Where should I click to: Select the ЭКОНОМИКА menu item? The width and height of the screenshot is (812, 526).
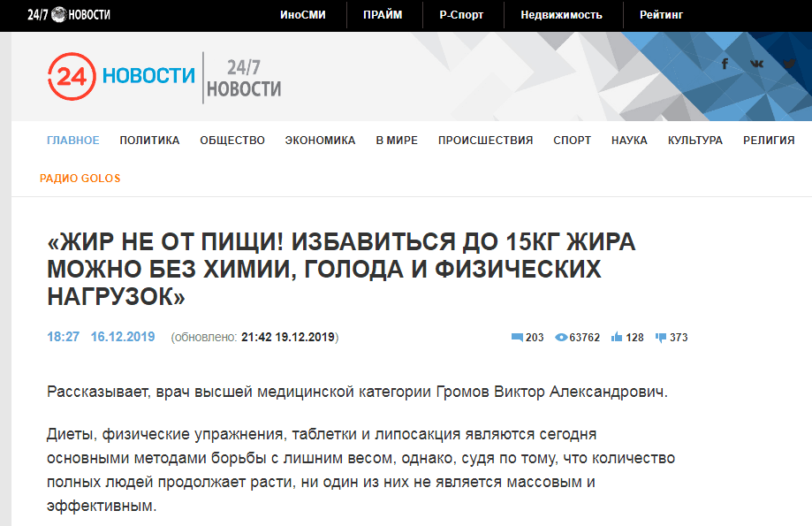click(320, 141)
